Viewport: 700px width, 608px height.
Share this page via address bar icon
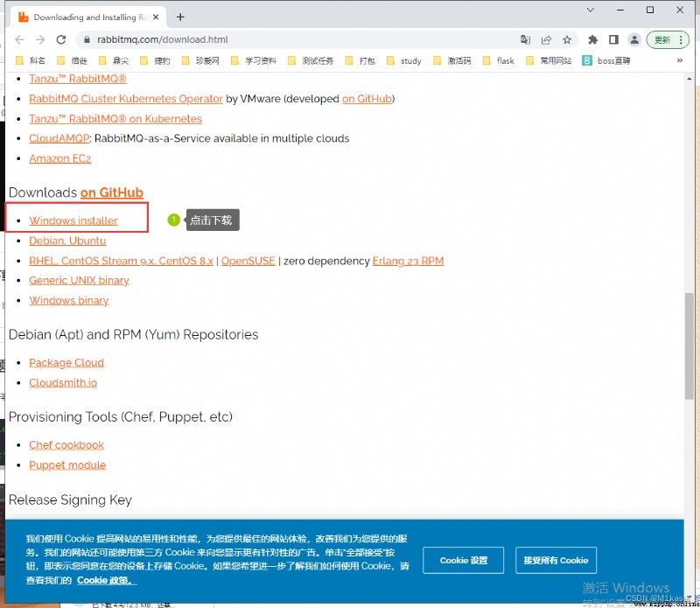point(546,39)
